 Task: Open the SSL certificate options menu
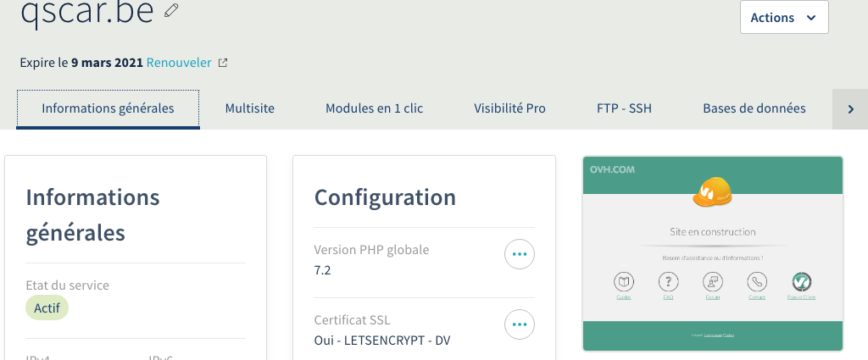(520, 324)
